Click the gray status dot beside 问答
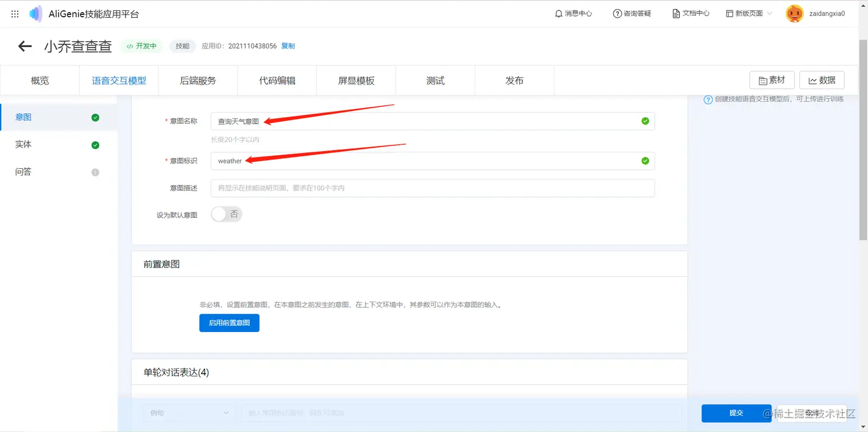 (x=95, y=172)
